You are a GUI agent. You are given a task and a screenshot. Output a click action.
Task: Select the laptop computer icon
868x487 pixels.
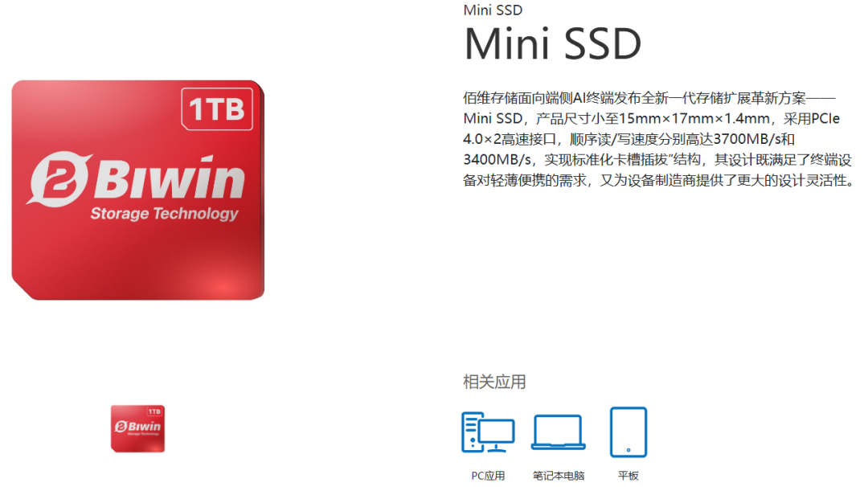558,432
